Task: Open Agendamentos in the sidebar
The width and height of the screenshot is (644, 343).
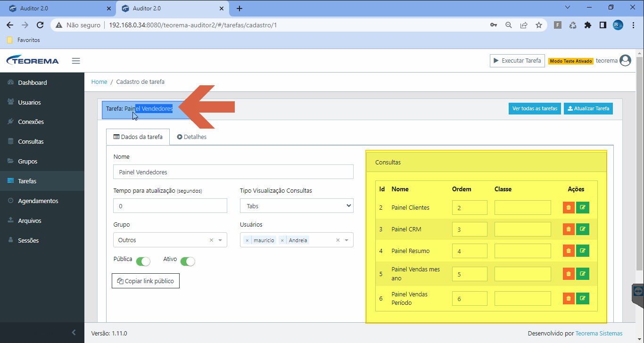Action: click(42, 201)
